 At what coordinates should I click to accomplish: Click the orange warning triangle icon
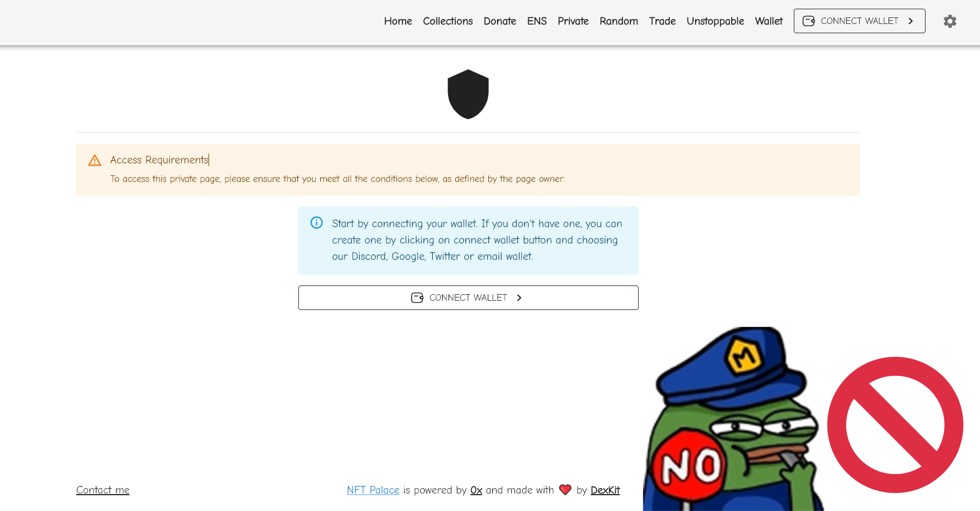click(95, 160)
